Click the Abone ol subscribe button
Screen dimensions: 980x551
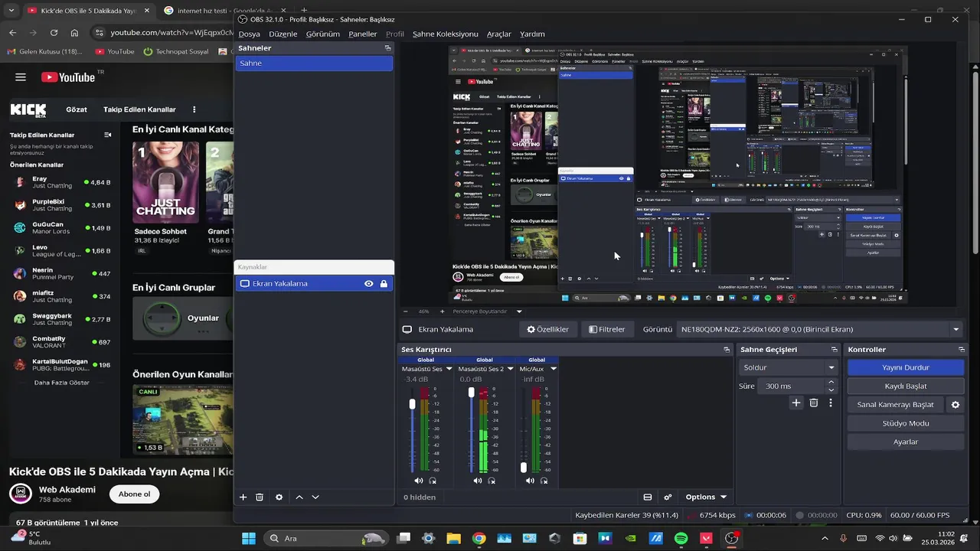135,494
